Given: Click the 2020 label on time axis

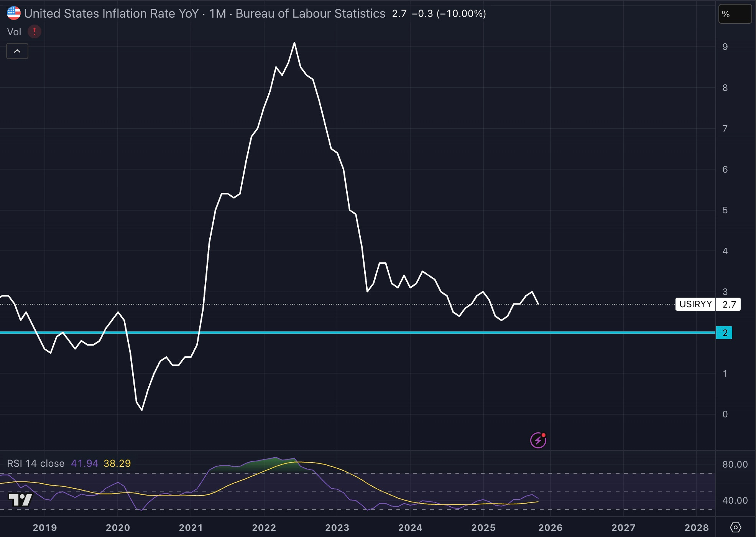Looking at the screenshot, I should pyautogui.click(x=118, y=527).
